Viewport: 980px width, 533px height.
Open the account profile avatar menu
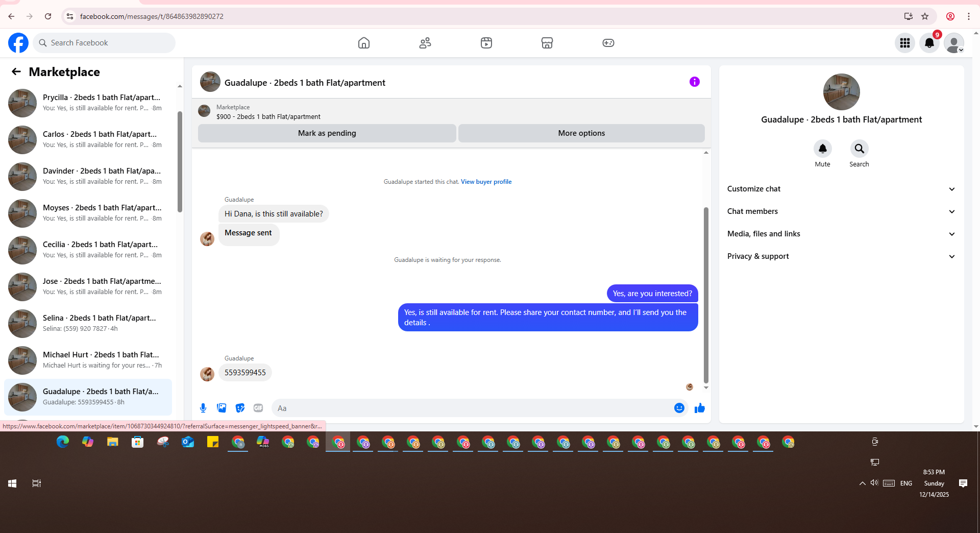click(x=953, y=43)
